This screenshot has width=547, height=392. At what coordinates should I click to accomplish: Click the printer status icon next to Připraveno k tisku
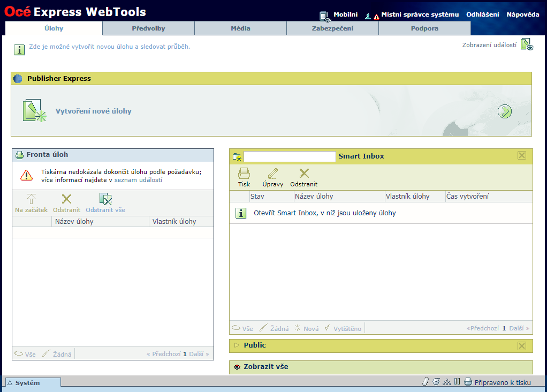pyautogui.click(x=468, y=382)
